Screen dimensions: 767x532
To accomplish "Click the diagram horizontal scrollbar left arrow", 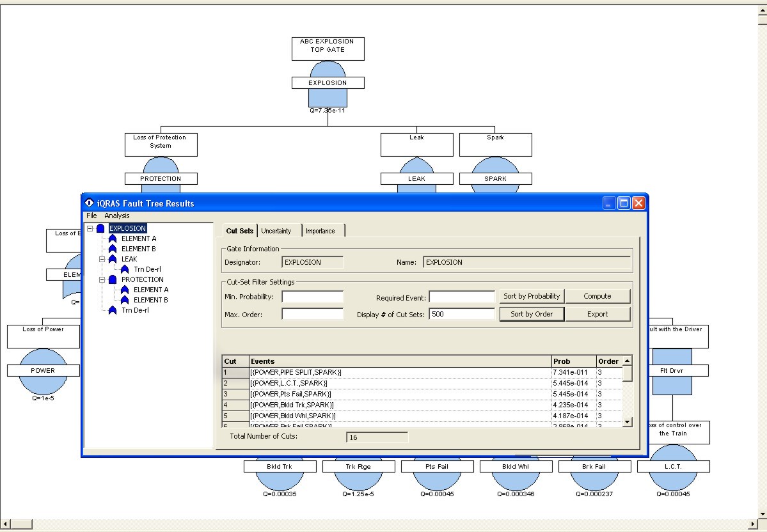I will coord(6,524).
